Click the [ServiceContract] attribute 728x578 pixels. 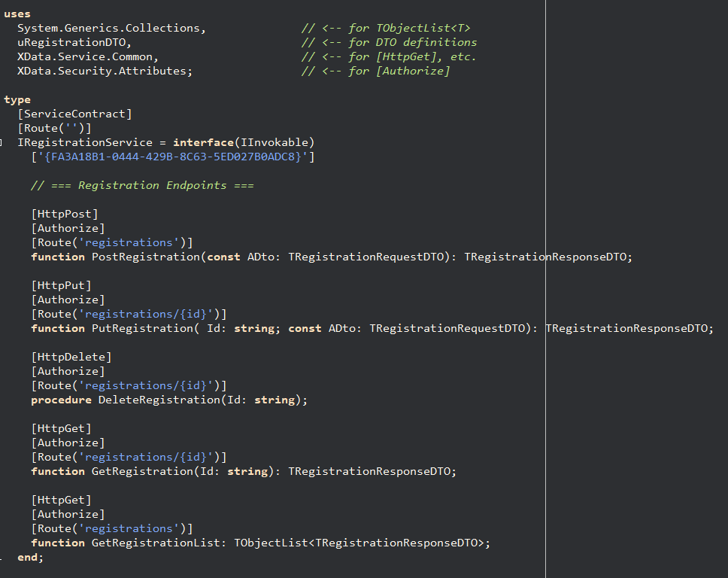point(74,114)
